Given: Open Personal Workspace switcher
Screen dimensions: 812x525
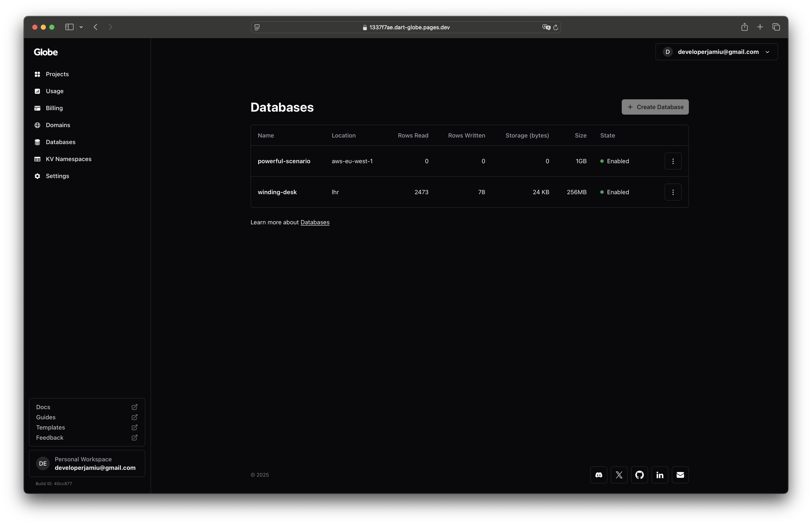Looking at the screenshot, I should (87, 463).
